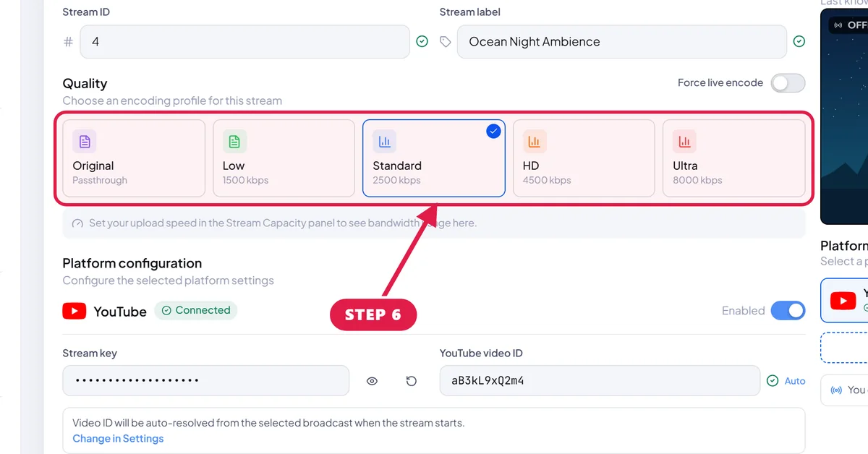
Task: Open the Change in Settings link
Action: (x=118, y=439)
